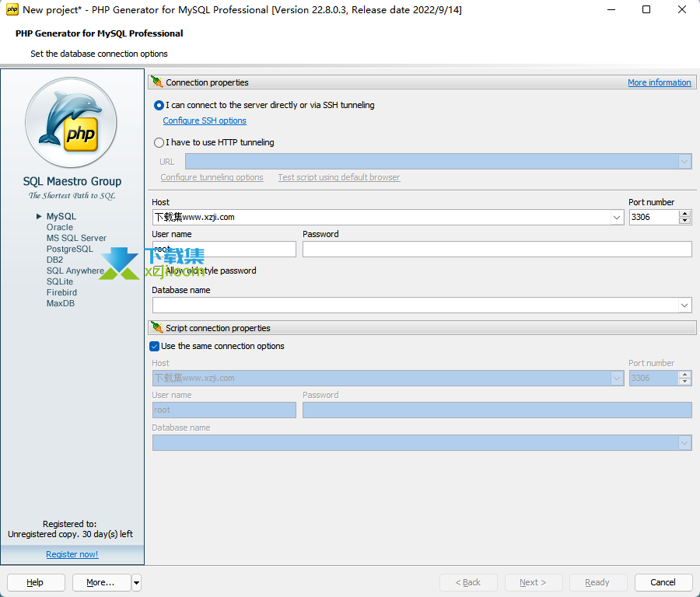Image resolution: width=700 pixels, height=597 pixels.
Task: Select PostgreSQL in the product list
Action: click(x=70, y=249)
